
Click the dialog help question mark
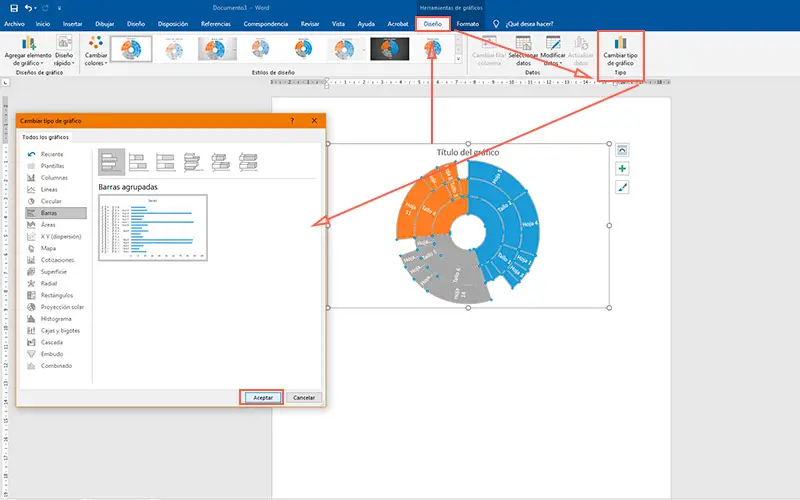click(292, 121)
